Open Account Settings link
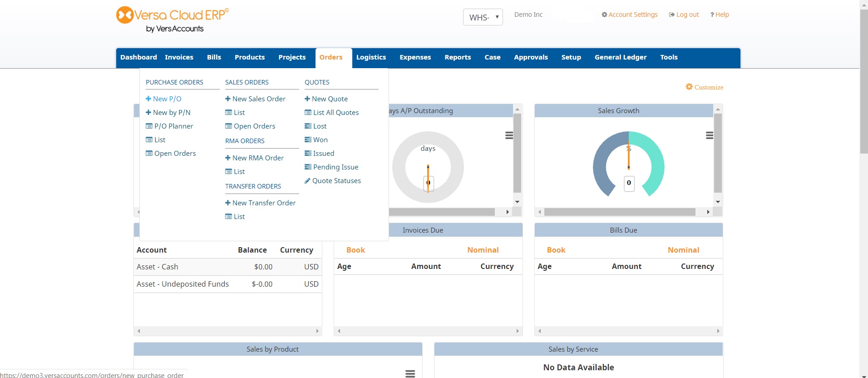The width and height of the screenshot is (868, 378). [632, 15]
